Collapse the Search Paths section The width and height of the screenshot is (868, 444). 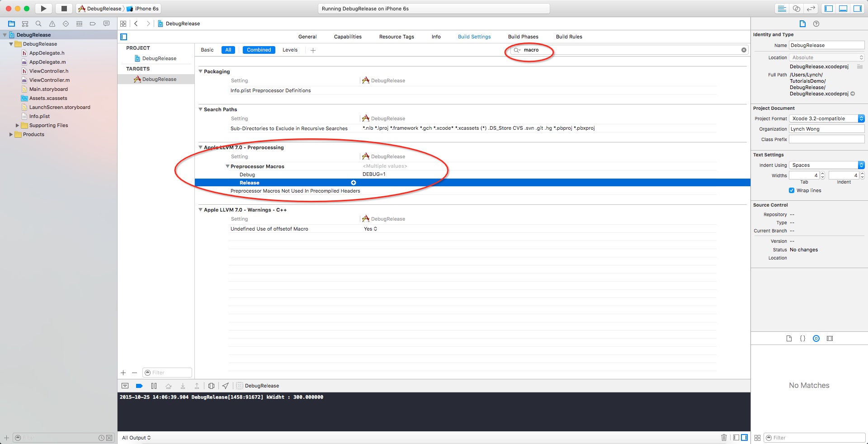click(201, 109)
